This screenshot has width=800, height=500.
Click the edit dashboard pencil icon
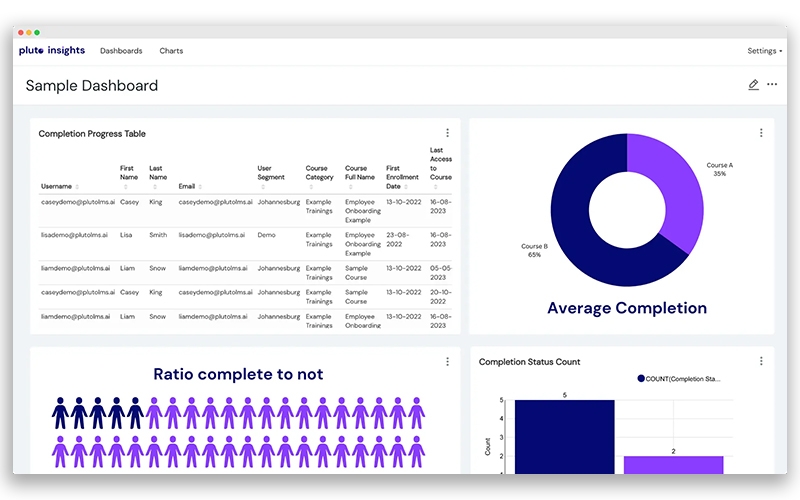coord(753,85)
